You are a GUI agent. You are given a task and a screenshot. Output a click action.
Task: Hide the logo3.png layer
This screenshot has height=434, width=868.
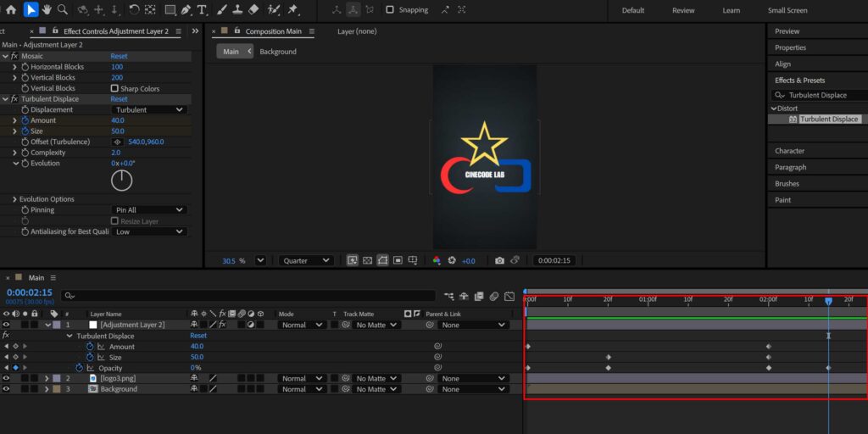coord(6,379)
